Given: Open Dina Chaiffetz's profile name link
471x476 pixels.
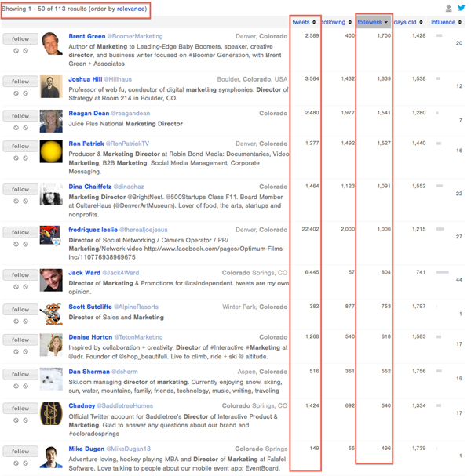Looking at the screenshot, I should pyautogui.click(x=90, y=187).
